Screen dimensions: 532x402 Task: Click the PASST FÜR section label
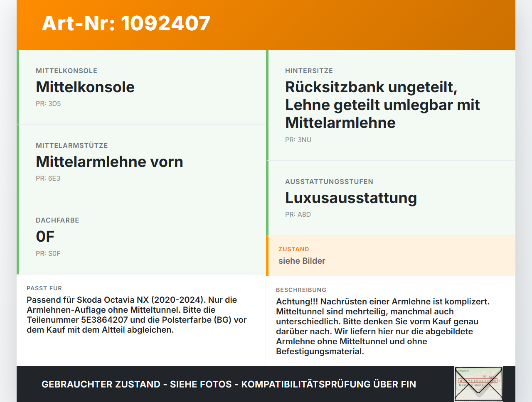44,288
